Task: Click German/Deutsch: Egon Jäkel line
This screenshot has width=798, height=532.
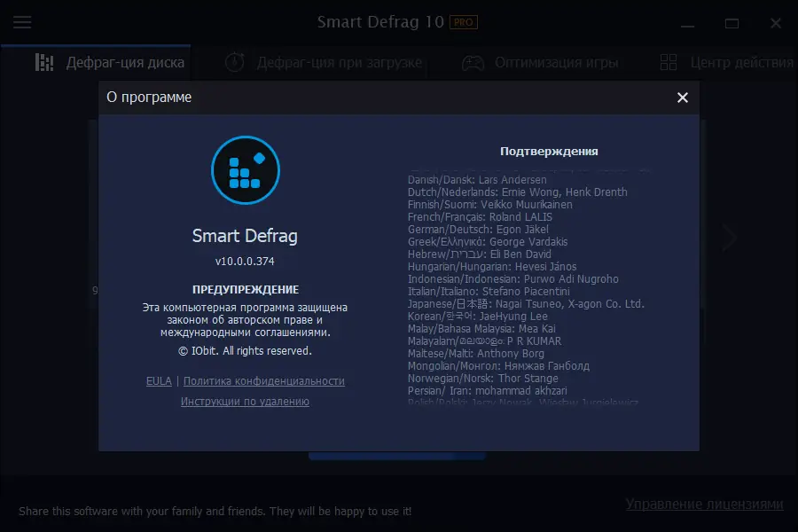Action: point(479,230)
